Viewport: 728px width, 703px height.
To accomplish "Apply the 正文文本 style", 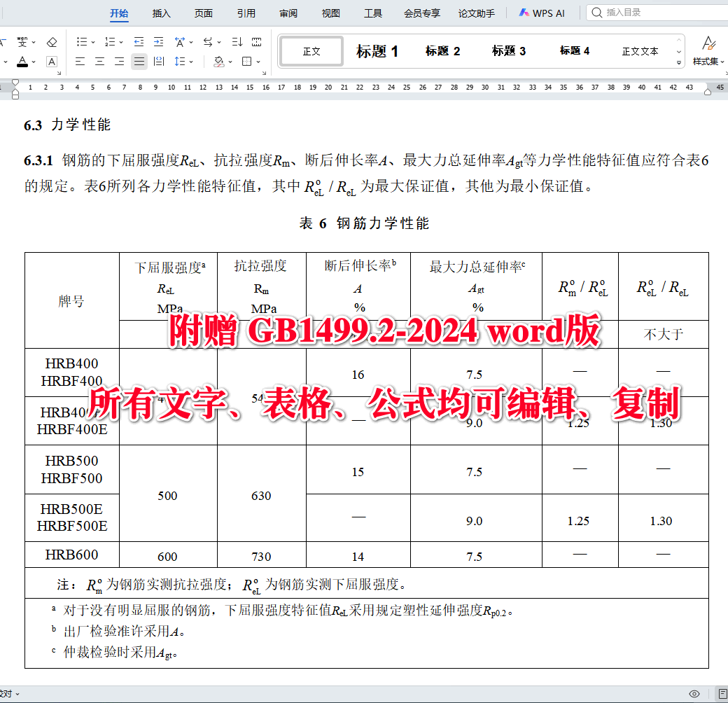I will click(640, 51).
